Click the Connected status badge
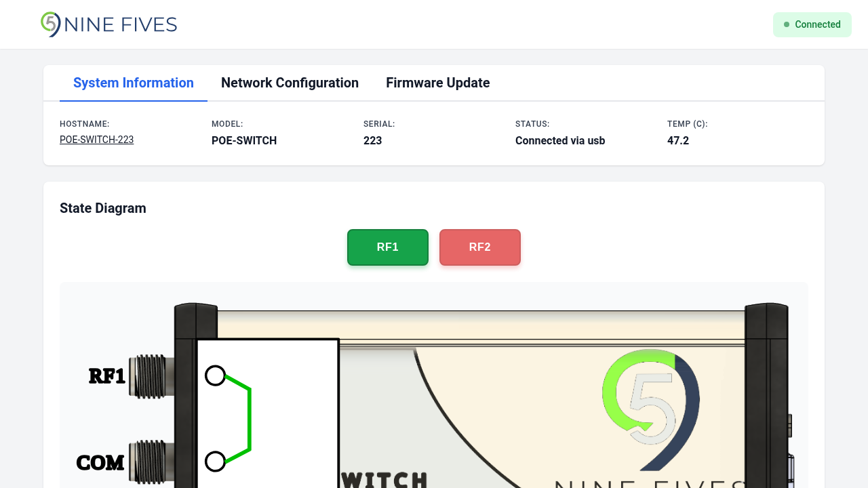The image size is (868, 488). click(812, 24)
